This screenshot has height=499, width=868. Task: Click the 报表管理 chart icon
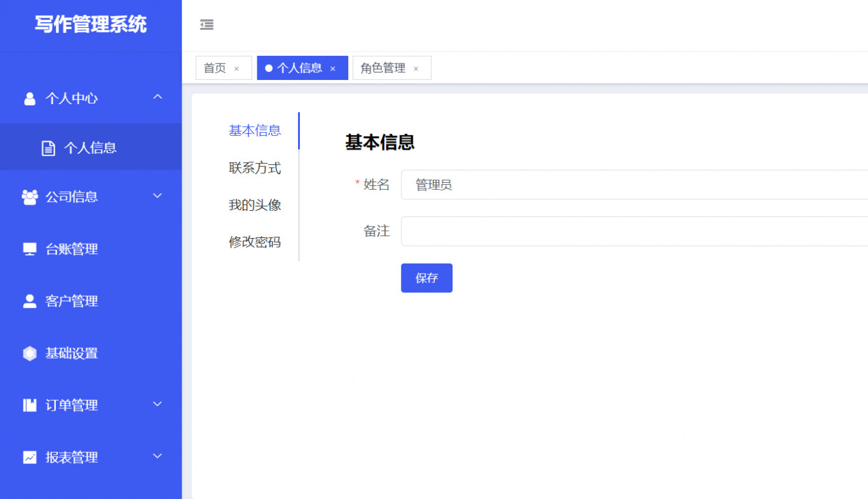[30, 457]
